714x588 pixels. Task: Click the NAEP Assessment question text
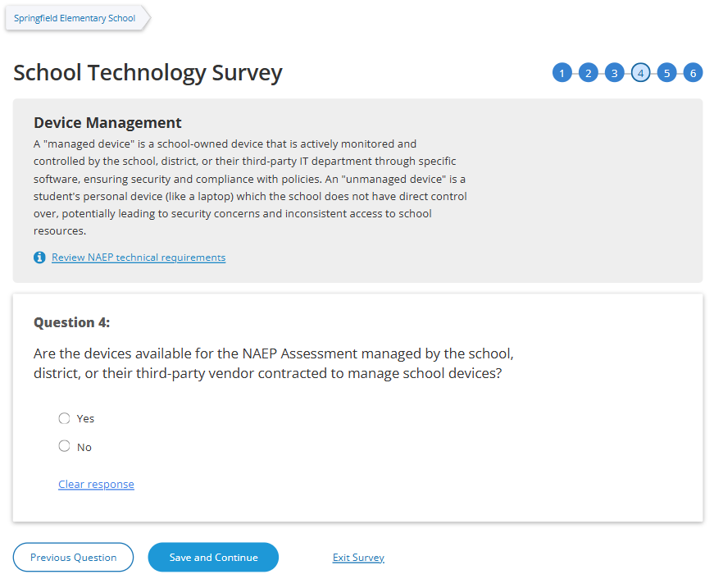273,363
